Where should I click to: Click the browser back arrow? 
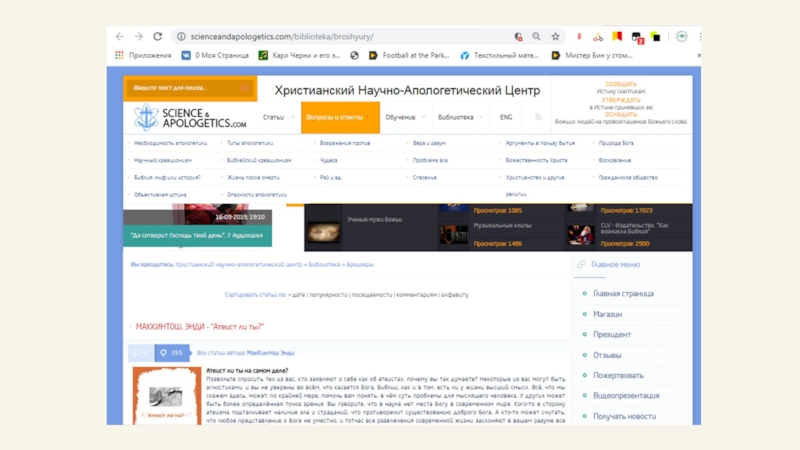[x=120, y=36]
